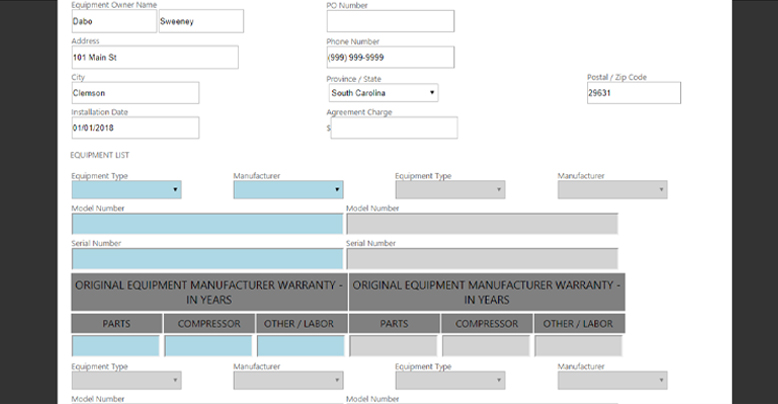Open the gray Manufacturer dropdown at far right
The width and height of the screenshot is (778, 404).
click(612, 190)
